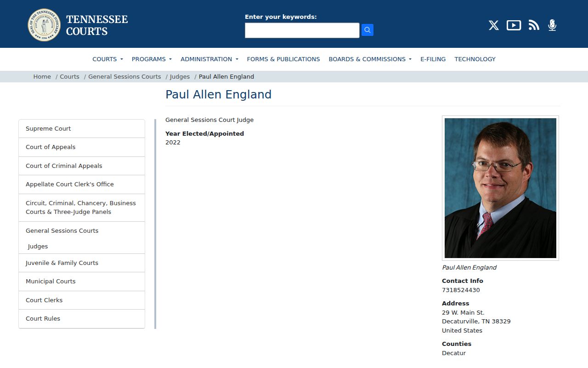Open Supreme Court in the sidebar
Image resolution: width=588 pixels, height=368 pixels.
[x=82, y=129]
